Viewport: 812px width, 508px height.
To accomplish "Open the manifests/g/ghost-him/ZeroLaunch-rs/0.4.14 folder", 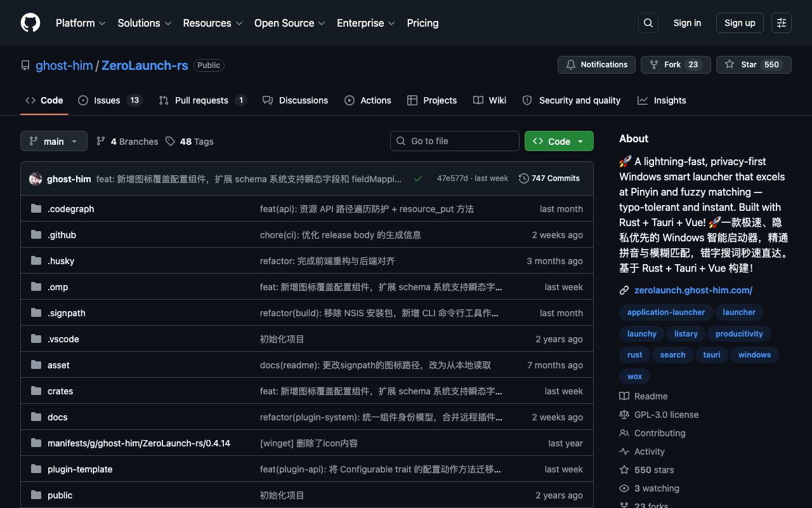I will [x=139, y=443].
